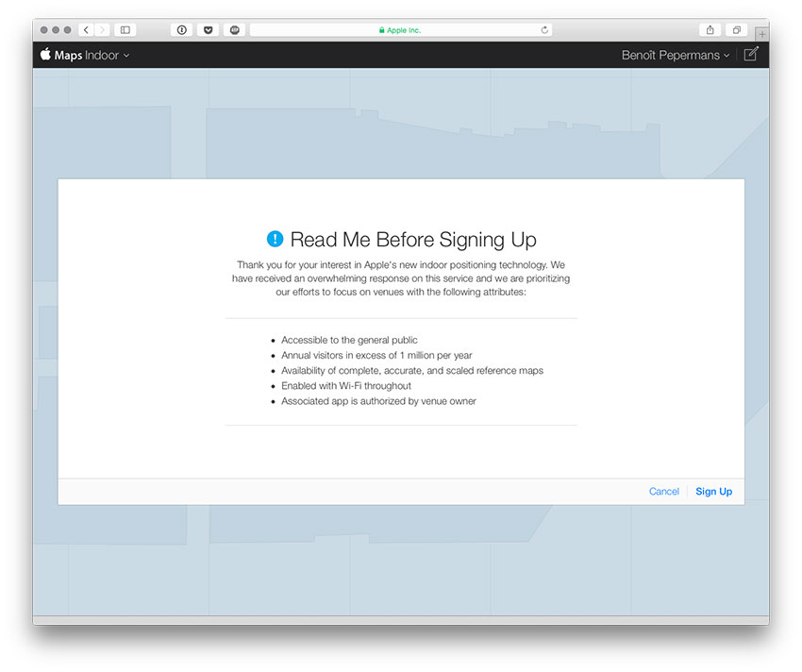Close the Safari window with red button

[44, 30]
